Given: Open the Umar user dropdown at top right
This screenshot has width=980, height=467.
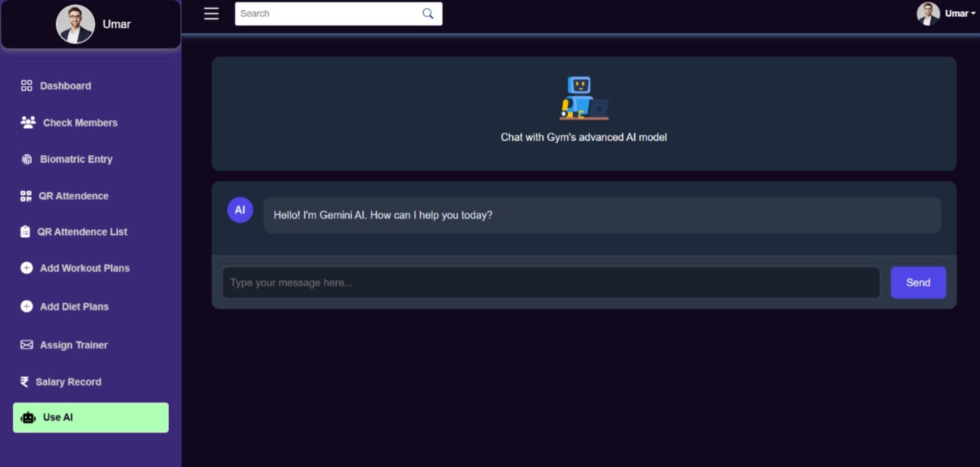Looking at the screenshot, I should pos(946,14).
